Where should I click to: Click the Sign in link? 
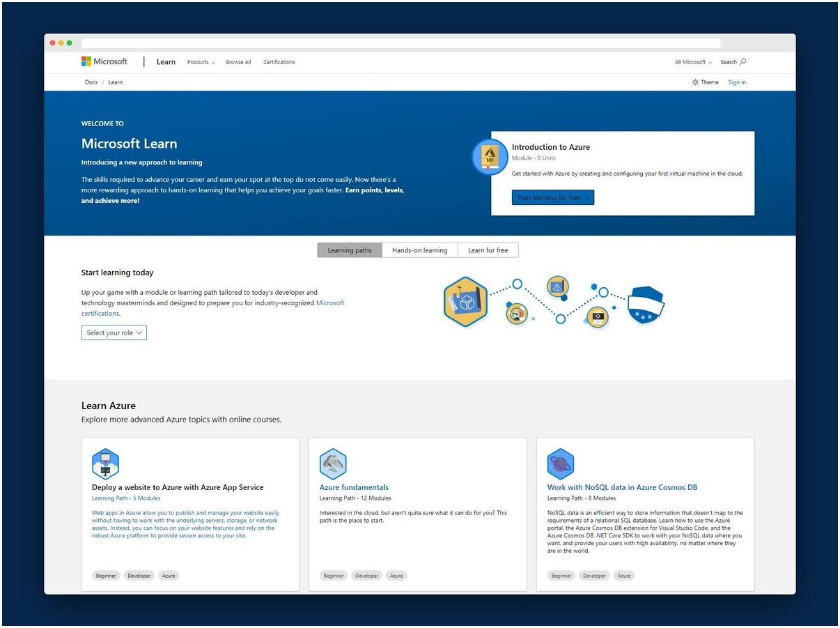click(x=737, y=82)
